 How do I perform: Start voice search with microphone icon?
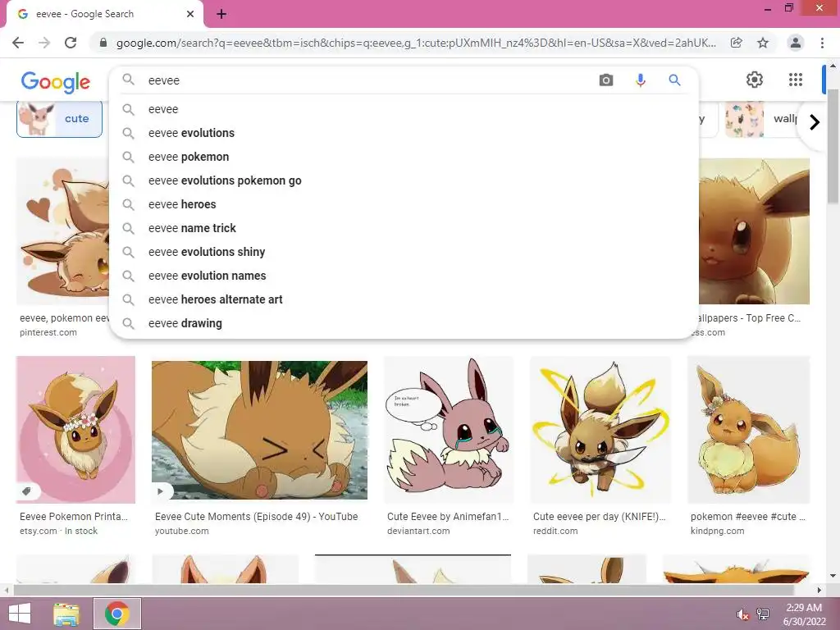coord(640,80)
